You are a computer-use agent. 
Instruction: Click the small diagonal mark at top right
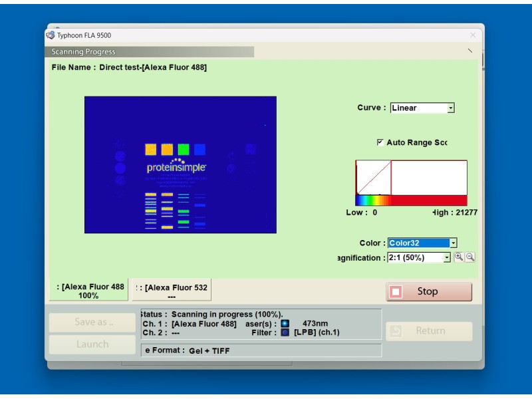tap(470, 51)
